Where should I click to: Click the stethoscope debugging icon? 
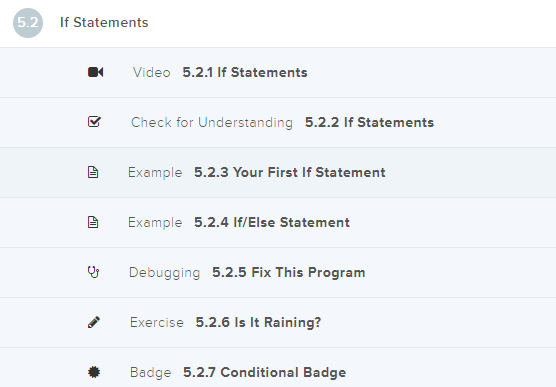point(93,272)
